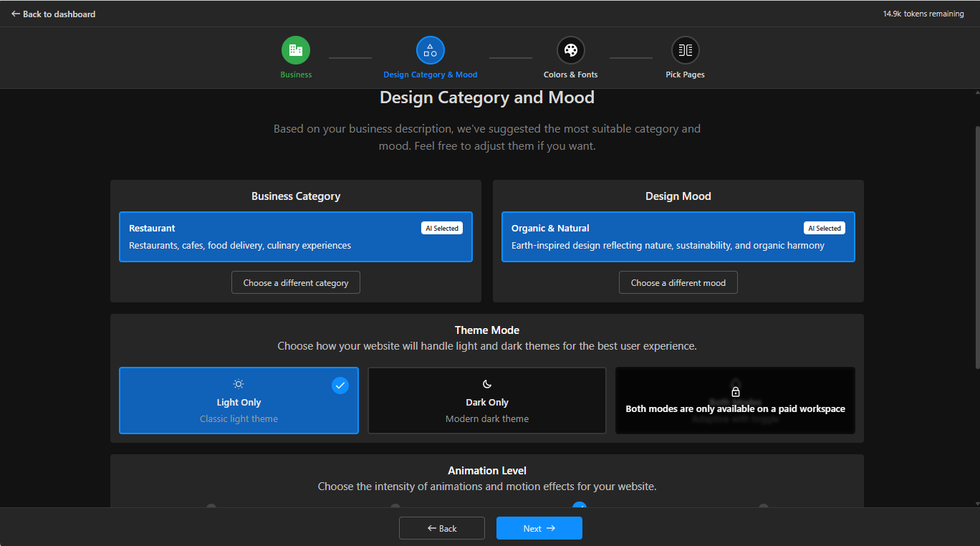Click the moon icon above Dark Only
Image resolution: width=980 pixels, height=546 pixels.
[487, 384]
